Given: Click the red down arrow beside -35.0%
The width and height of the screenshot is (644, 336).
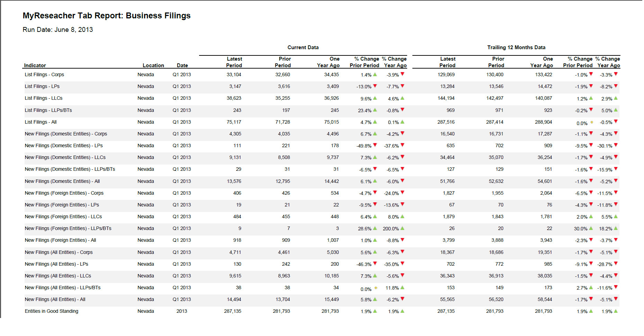Looking at the screenshot, I should pyautogui.click(x=402, y=264).
